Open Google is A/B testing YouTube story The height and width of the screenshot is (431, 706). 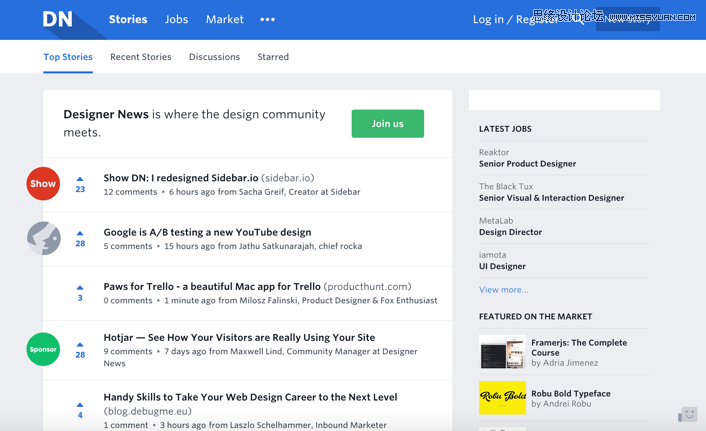point(208,232)
